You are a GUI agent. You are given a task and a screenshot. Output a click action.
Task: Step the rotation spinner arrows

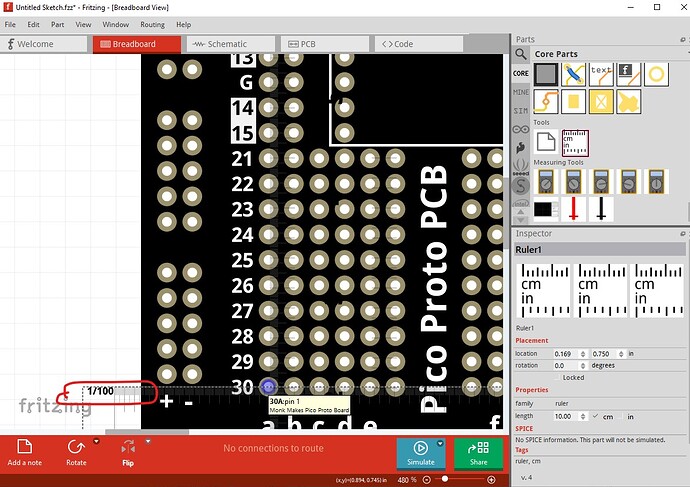[x=583, y=366]
